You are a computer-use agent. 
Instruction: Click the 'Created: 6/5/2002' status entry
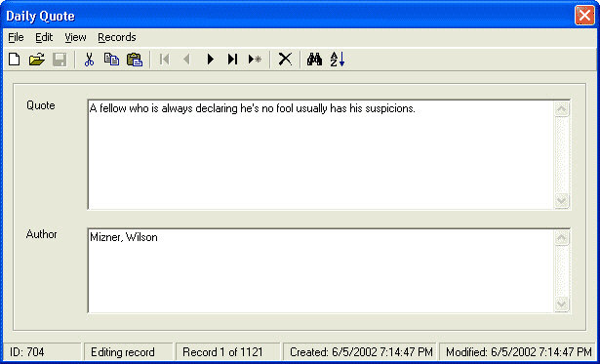tap(361, 352)
